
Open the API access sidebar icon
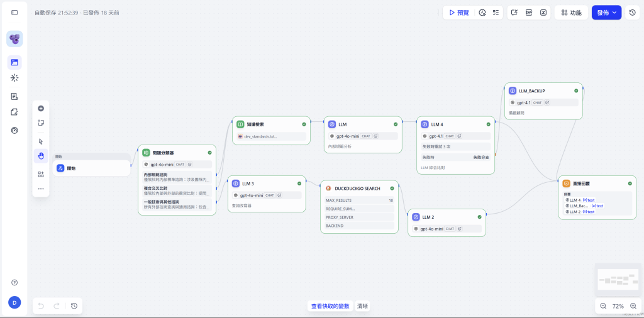click(14, 78)
